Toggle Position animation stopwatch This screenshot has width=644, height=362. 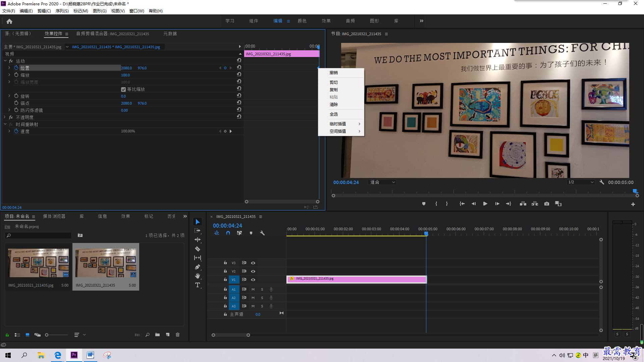pyautogui.click(x=16, y=68)
